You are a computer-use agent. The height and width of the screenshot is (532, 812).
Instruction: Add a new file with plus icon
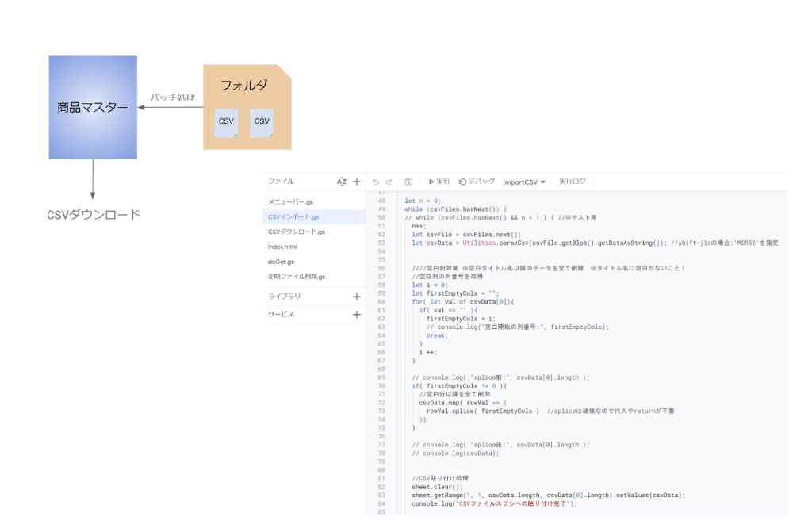(x=357, y=182)
